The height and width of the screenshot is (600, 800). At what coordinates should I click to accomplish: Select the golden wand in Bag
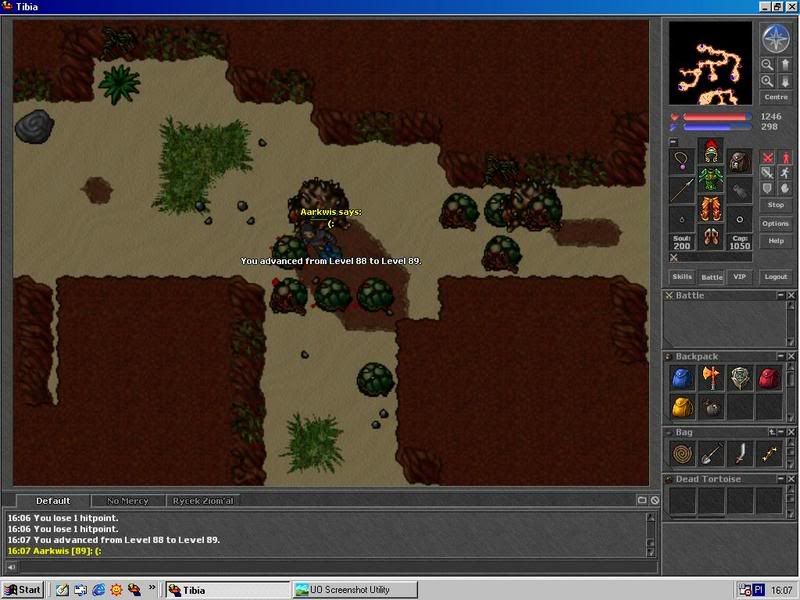click(769, 454)
